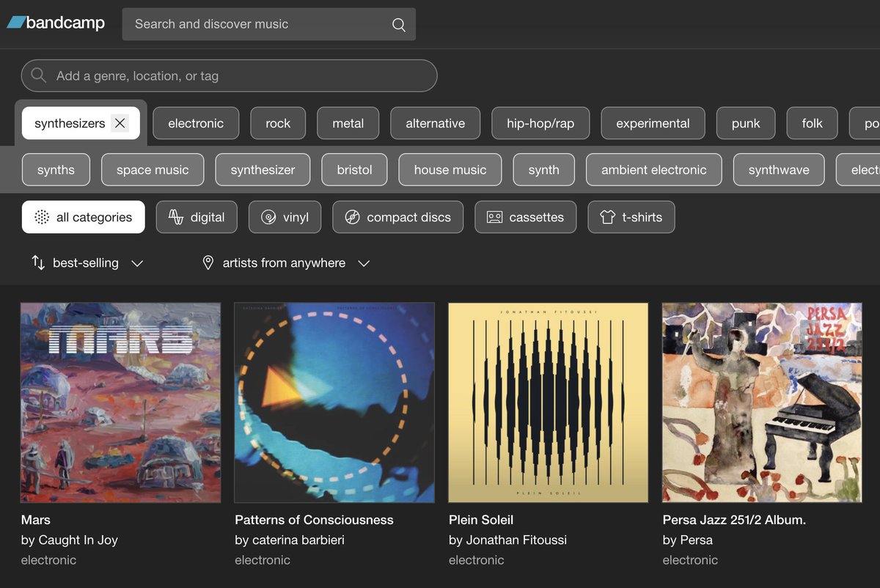Viewport: 880px width, 588px height.
Task: Add the synthesizer related tag
Action: click(263, 169)
